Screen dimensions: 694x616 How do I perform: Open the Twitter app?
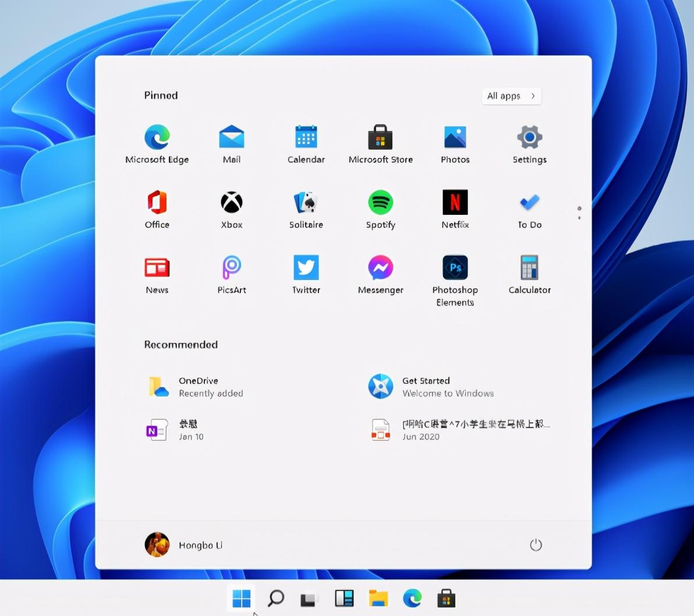click(x=306, y=275)
